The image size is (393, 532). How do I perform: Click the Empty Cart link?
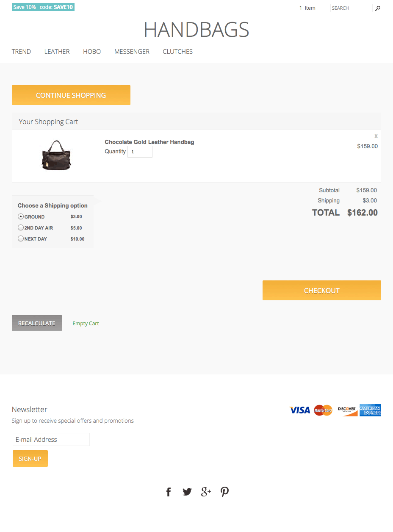(86, 324)
